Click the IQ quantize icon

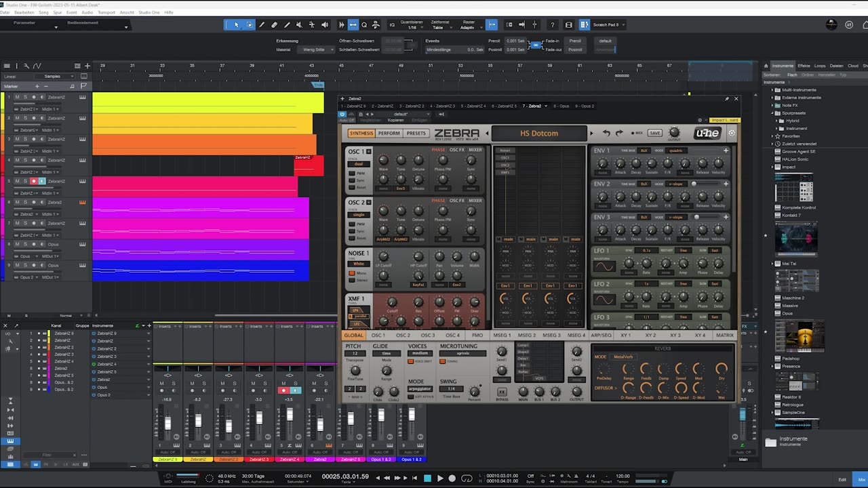pos(392,25)
